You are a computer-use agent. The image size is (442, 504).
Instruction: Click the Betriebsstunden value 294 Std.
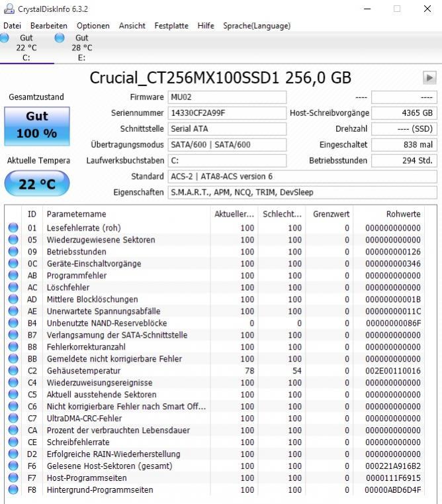tap(404, 160)
